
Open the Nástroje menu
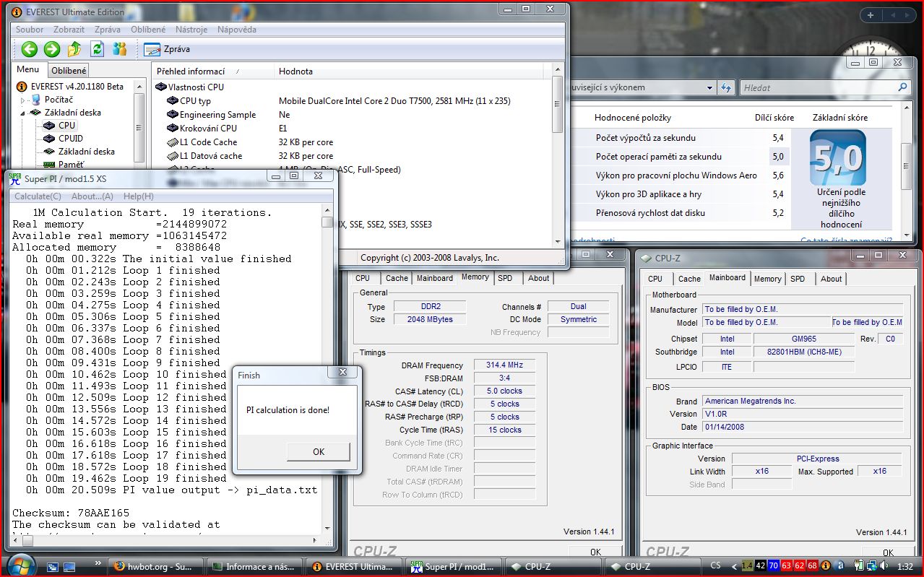(x=191, y=30)
